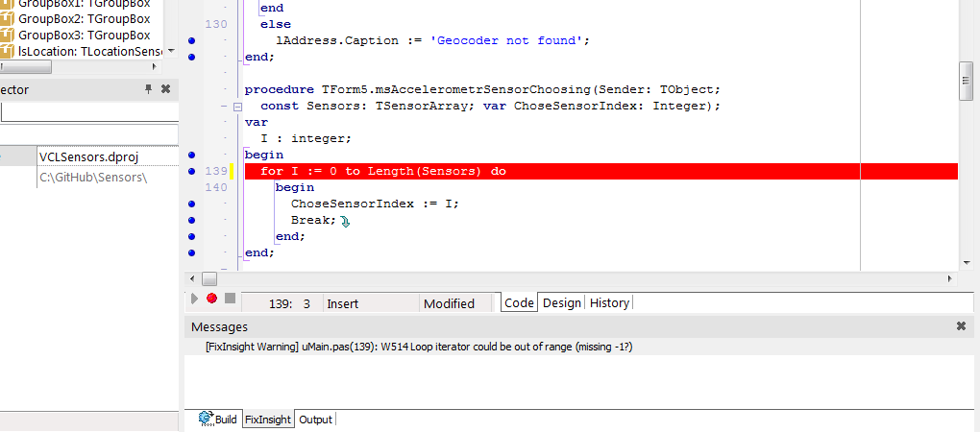
Task: Toggle breakpoint dot on ChoseSensorIndex assignment line
Action: [192, 204]
